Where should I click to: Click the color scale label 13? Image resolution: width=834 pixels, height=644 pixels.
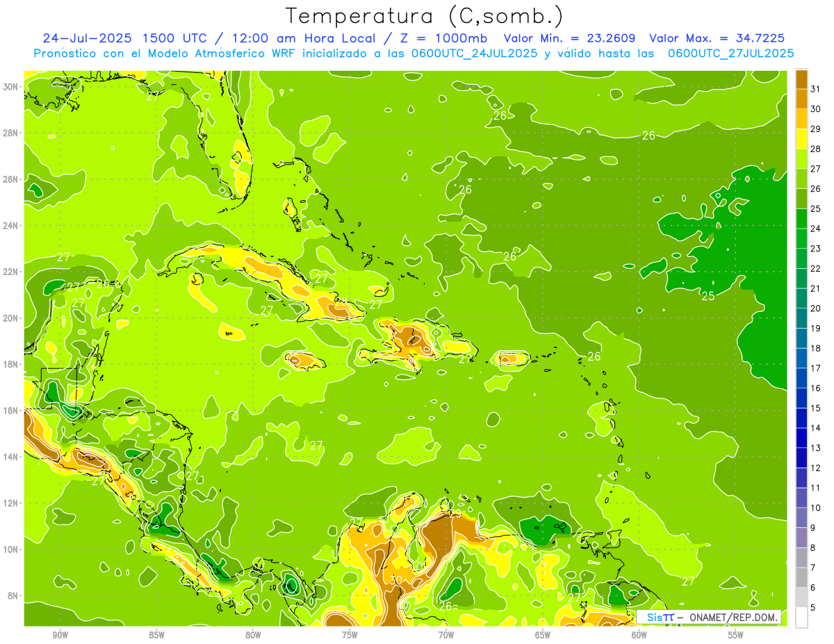(x=816, y=448)
